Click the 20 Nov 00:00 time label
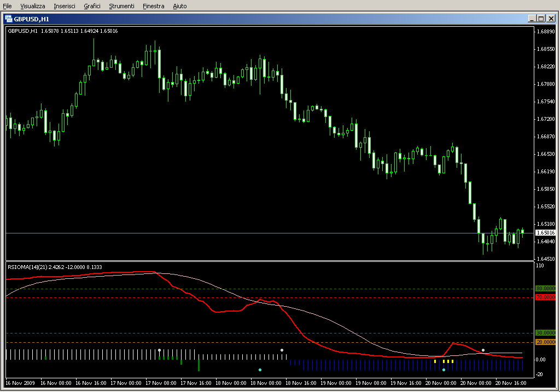Viewport: 560px width, 392px height. (441, 383)
